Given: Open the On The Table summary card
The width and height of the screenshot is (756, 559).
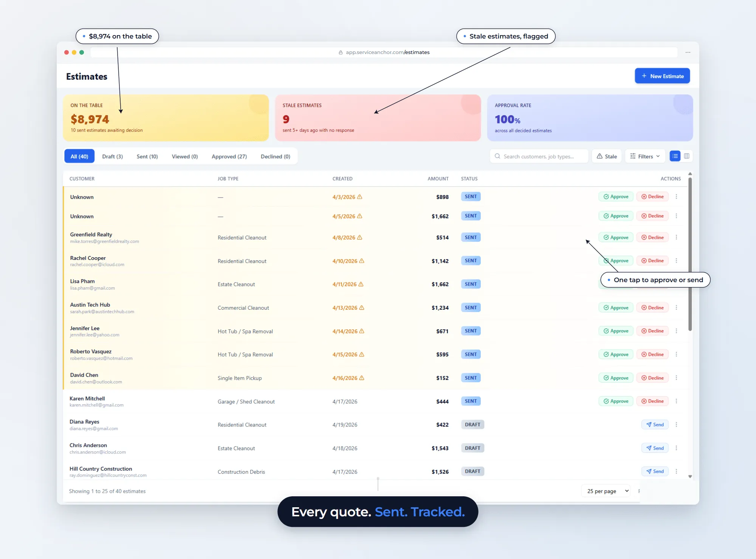Looking at the screenshot, I should (166, 118).
